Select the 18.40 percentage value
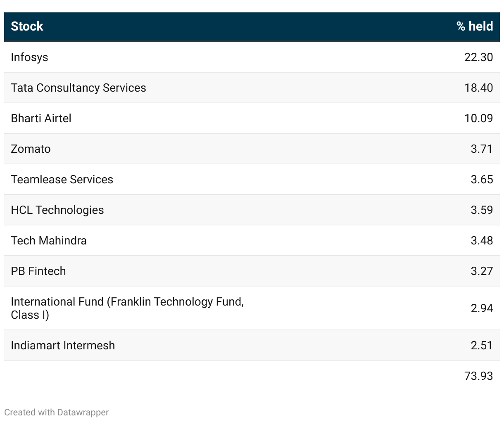This screenshot has height=422, width=504. click(x=478, y=88)
